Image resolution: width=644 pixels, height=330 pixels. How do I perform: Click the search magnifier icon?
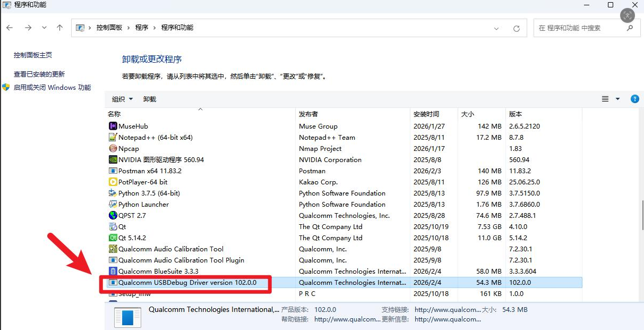point(630,28)
